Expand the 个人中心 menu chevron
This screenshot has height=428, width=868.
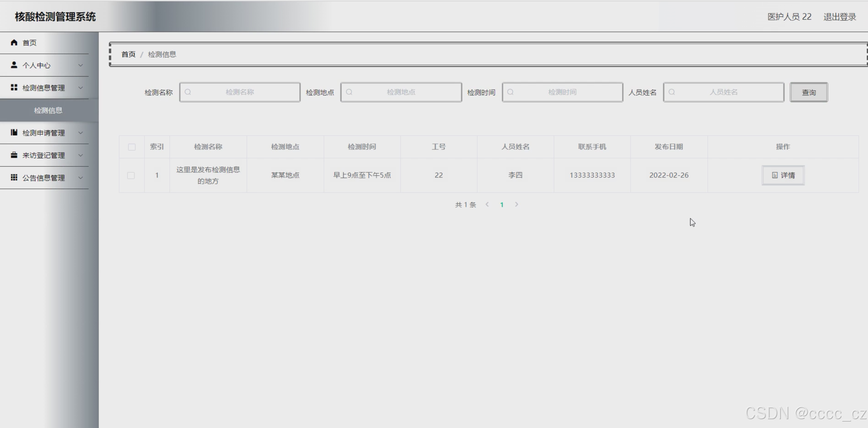81,65
